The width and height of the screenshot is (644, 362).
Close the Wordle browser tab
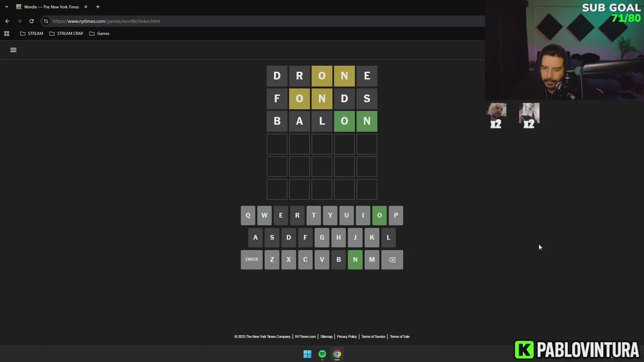[86, 7]
